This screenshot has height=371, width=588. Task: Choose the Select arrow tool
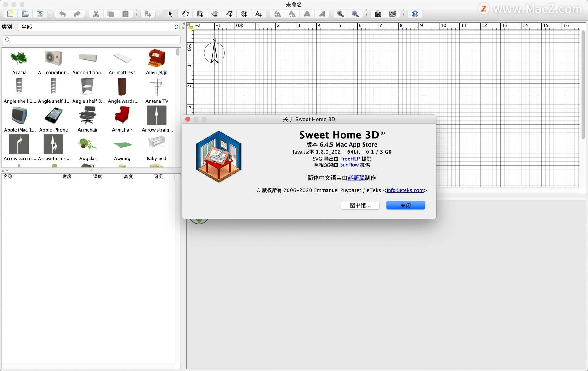pyautogui.click(x=170, y=14)
